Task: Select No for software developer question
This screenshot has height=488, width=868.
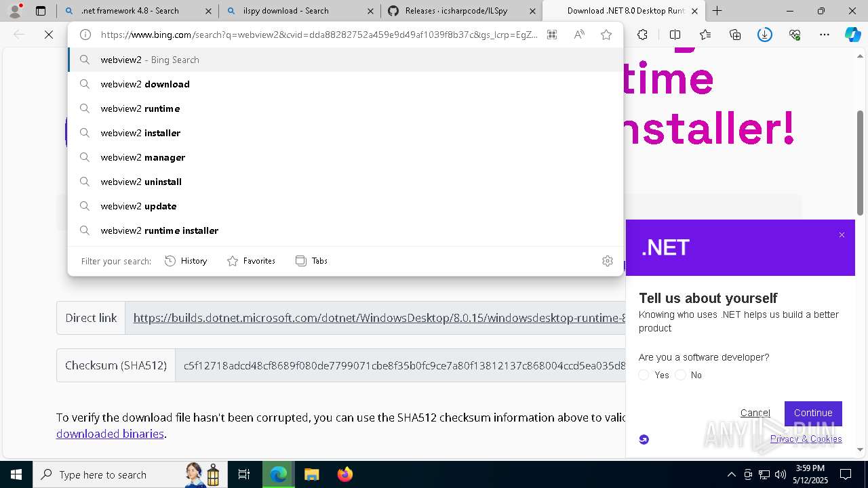Action: [x=681, y=375]
